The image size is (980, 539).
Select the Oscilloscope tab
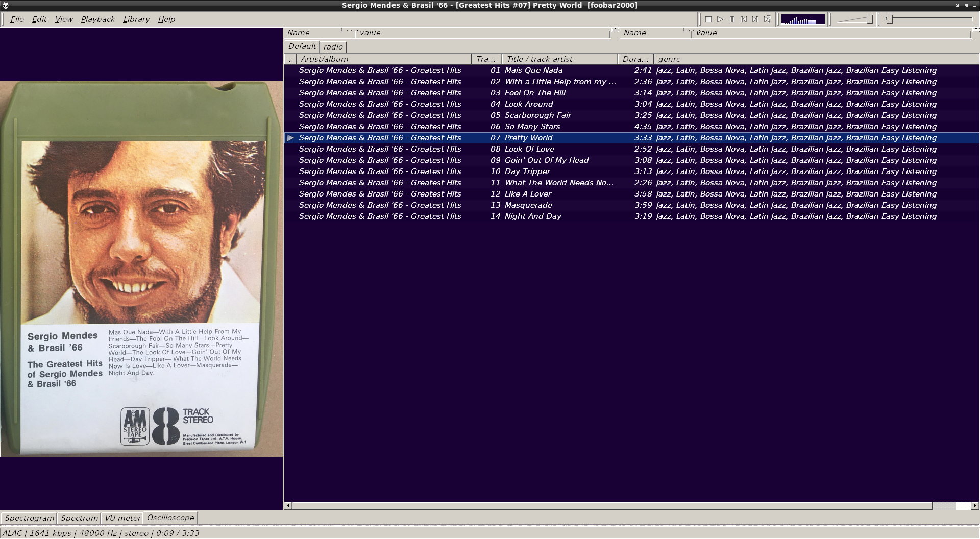click(170, 518)
